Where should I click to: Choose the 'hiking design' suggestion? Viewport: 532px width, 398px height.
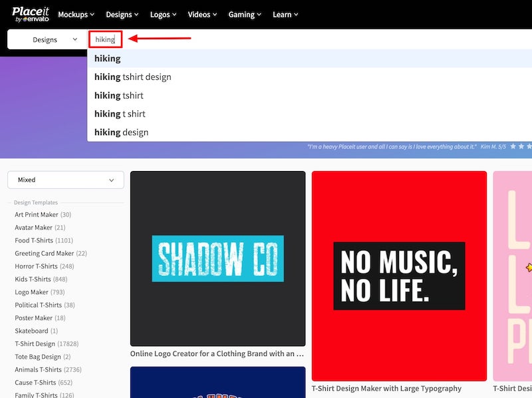point(122,132)
